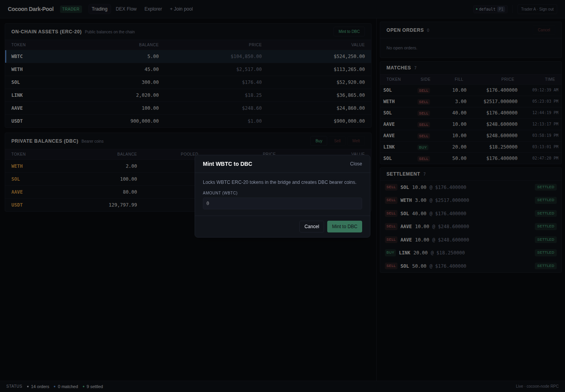
Task: Click Cancel in the mint dialog
Action: coord(312,227)
